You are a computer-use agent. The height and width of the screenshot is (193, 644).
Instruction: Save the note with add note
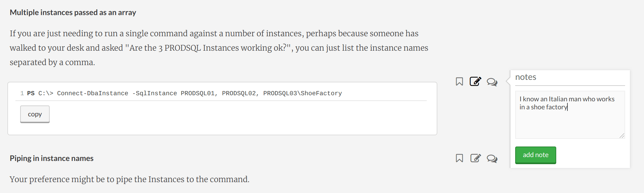pyautogui.click(x=535, y=155)
